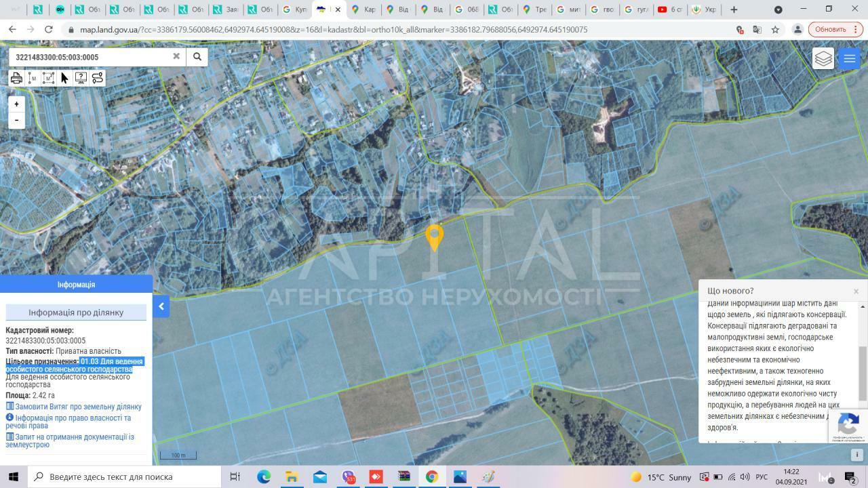Select the area measurement tool

[x=48, y=78]
